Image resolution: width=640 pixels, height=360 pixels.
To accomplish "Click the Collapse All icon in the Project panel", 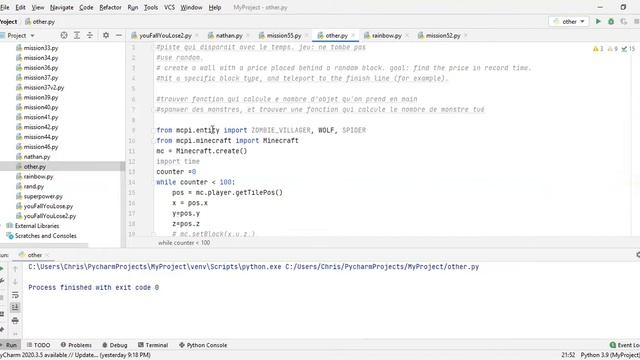I will [90, 36].
